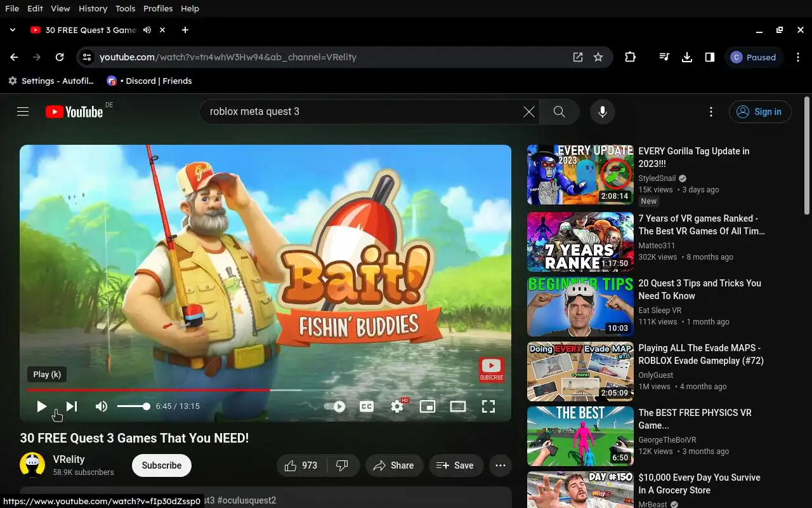Open 7 Years of VR games Ranked video

point(702,225)
